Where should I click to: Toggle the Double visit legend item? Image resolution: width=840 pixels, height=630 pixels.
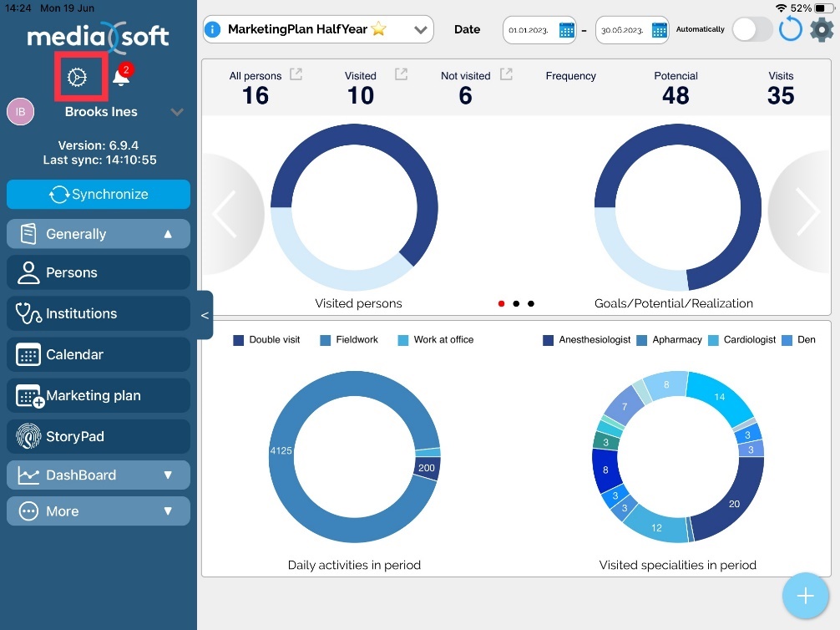tap(266, 339)
